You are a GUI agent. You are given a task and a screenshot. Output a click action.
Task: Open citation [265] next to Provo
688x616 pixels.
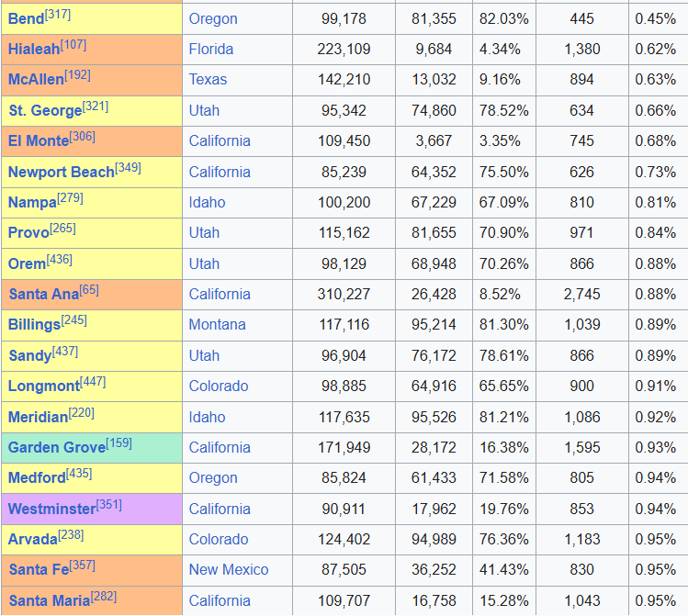(x=62, y=229)
